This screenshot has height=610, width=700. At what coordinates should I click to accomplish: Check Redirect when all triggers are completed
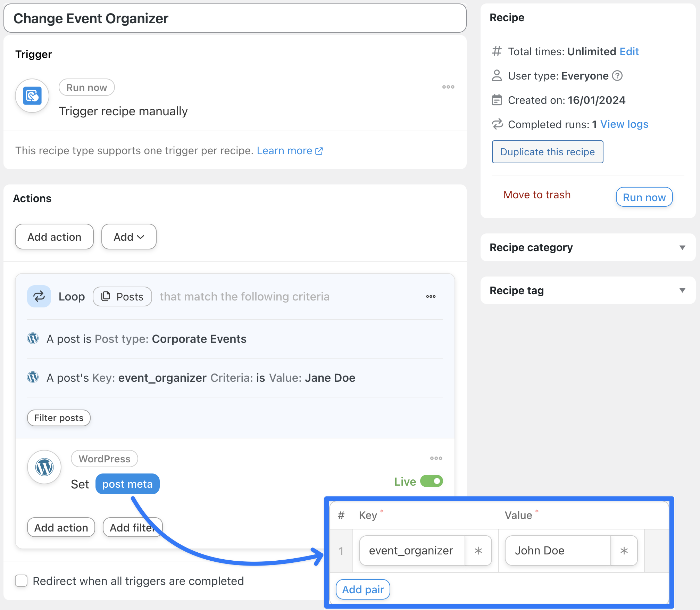[21, 580]
